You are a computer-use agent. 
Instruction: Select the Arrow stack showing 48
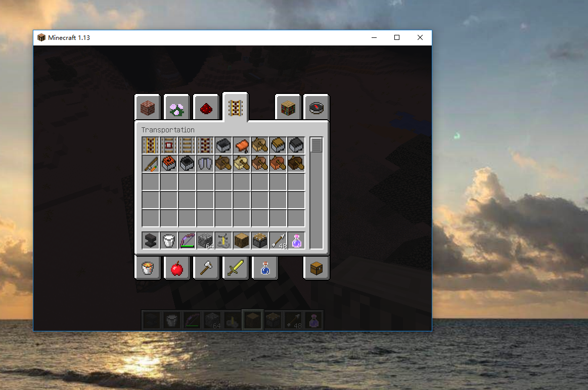[278, 240]
